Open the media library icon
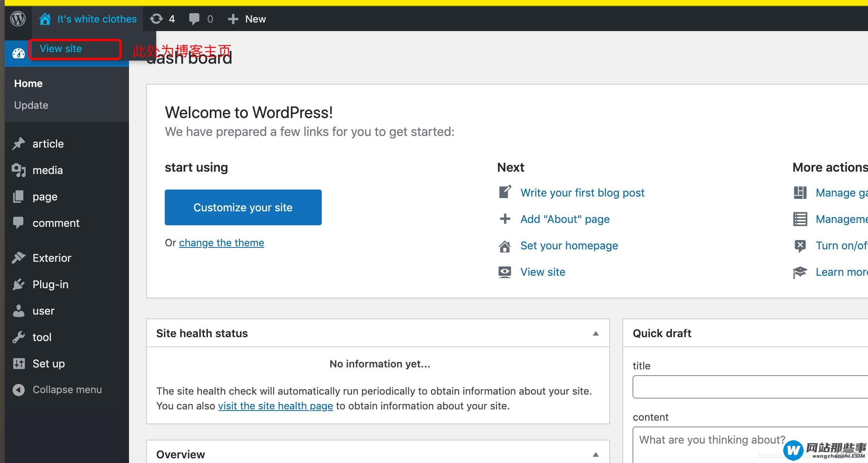 [18, 171]
